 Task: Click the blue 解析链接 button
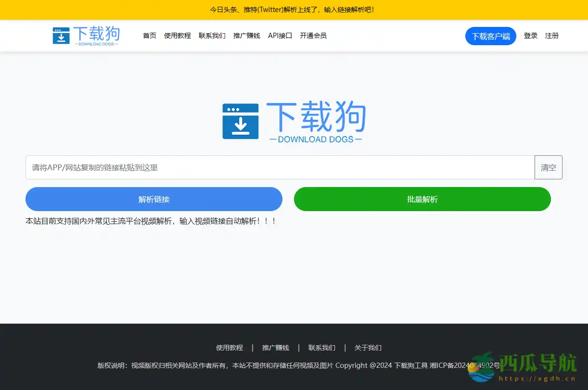pyautogui.click(x=153, y=199)
